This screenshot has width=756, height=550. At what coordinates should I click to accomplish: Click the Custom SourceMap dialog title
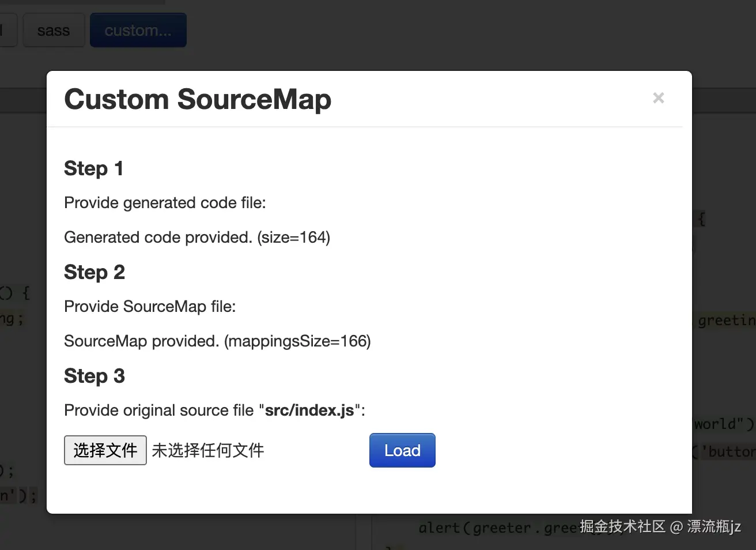[197, 99]
